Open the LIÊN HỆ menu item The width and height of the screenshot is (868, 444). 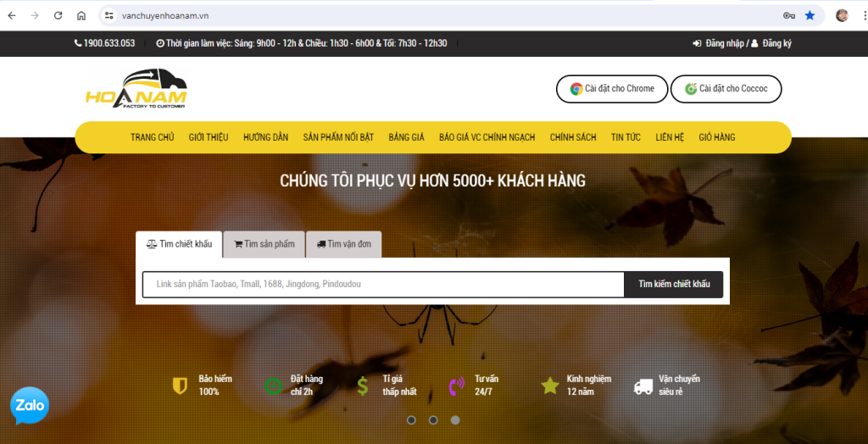[670, 137]
